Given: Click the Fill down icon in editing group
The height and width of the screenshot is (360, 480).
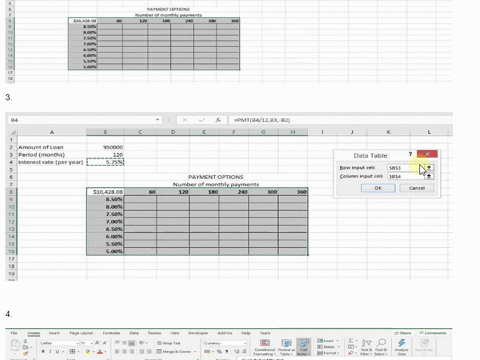Looking at the screenshot, I should point(351,347).
